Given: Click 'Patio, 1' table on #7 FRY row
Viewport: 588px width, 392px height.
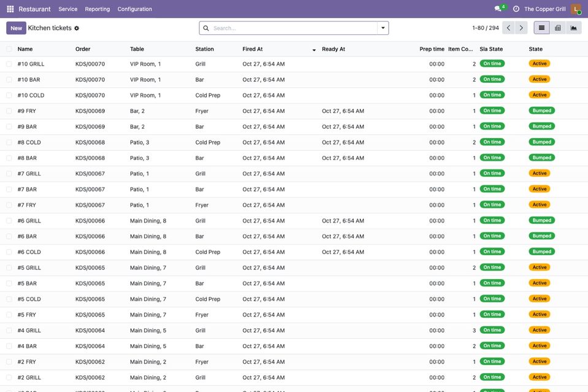Looking at the screenshot, I should coord(140,205).
